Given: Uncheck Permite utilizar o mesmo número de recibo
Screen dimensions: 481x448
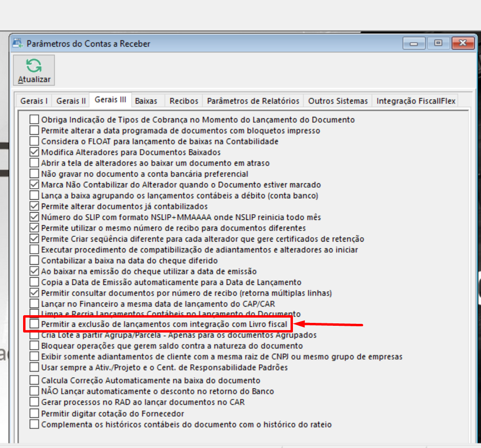Looking at the screenshot, I should 34,228.
